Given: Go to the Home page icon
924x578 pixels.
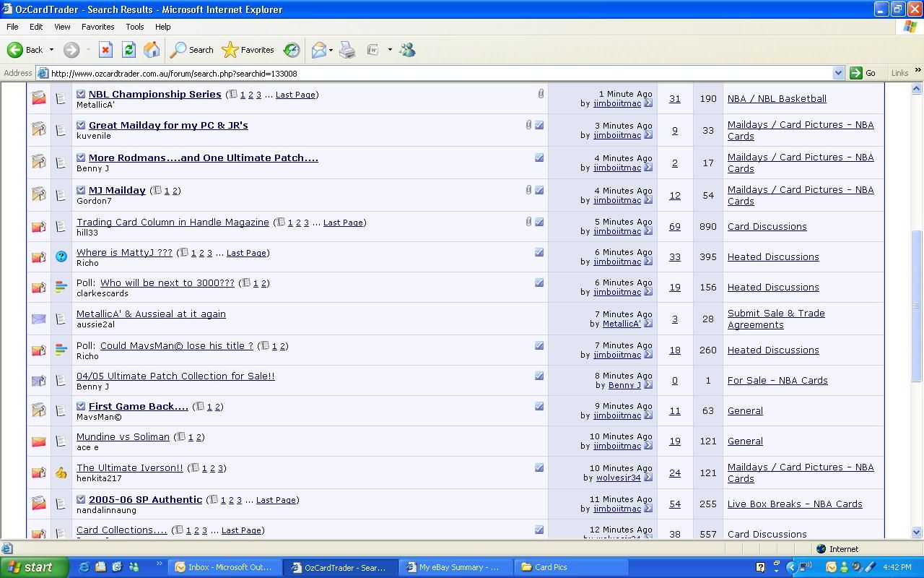Looking at the screenshot, I should 152,50.
